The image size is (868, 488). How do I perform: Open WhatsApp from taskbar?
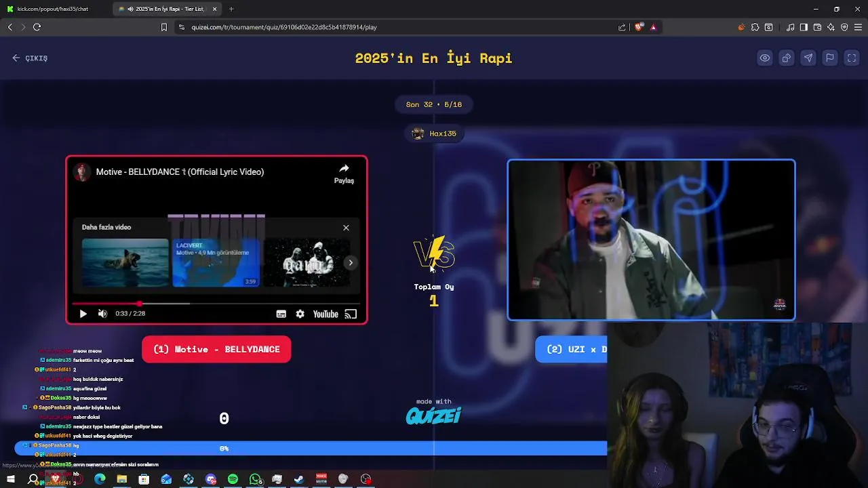pyautogui.click(x=255, y=479)
